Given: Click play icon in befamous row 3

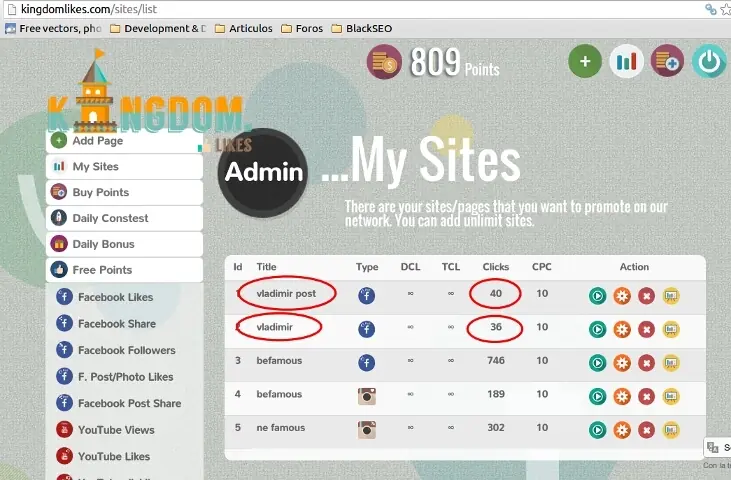Looking at the screenshot, I should coord(597,363).
